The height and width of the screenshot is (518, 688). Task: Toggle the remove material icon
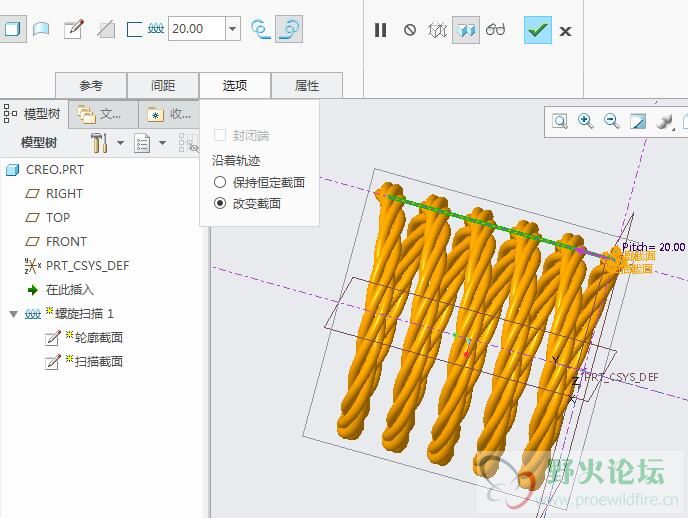click(x=106, y=30)
